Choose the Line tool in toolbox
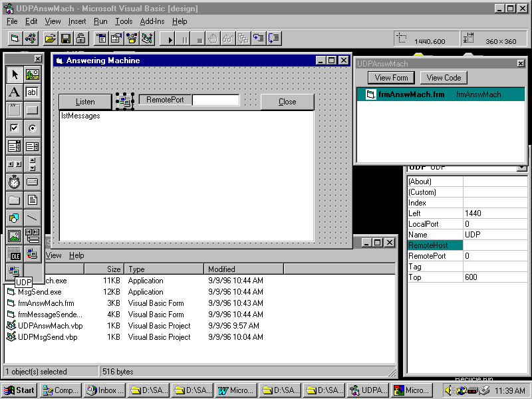The width and height of the screenshot is (532, 399). [32, 218]
